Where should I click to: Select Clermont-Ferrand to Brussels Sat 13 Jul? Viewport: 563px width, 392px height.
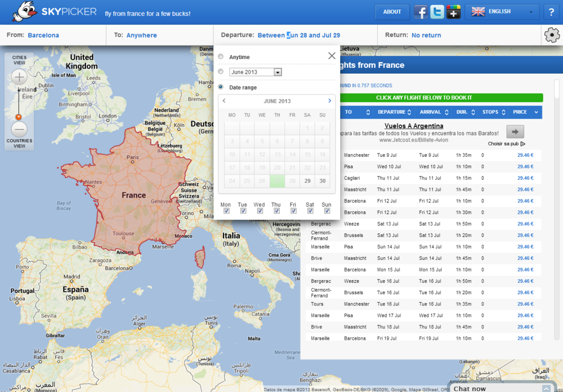tap(424, 235)
